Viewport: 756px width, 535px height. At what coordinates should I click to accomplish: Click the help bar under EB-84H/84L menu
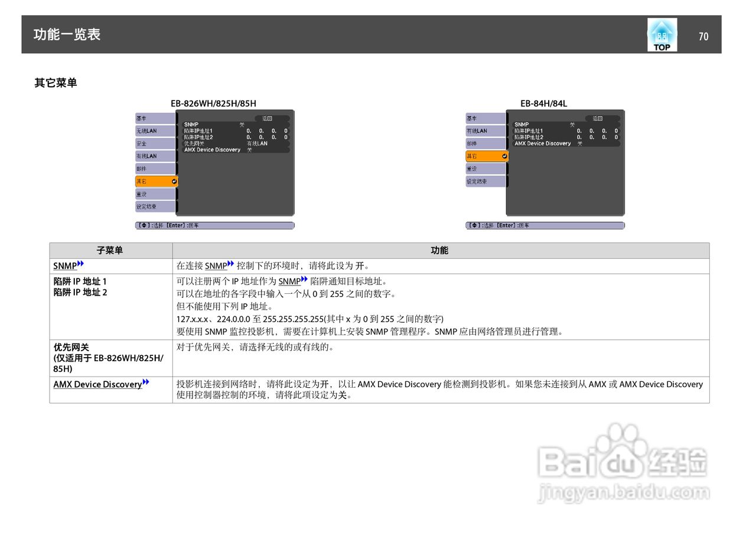(x=545, y=225)
